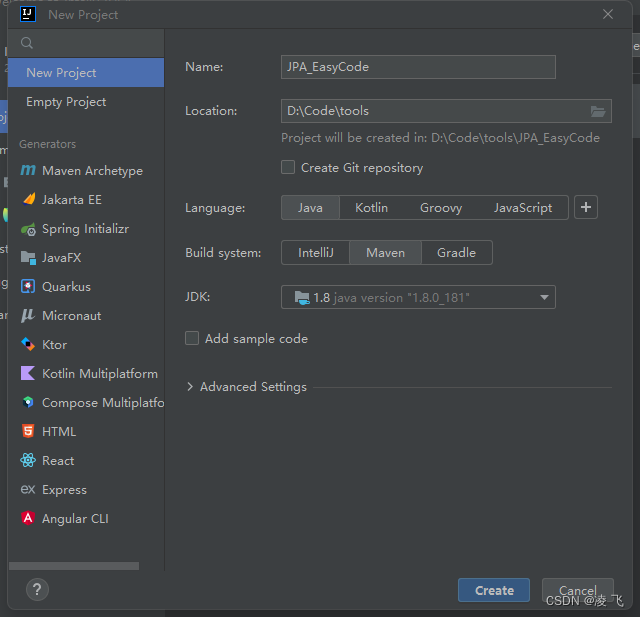Click the JavaFX folder icon
640x617 pixels.
(x=28, y=257)
